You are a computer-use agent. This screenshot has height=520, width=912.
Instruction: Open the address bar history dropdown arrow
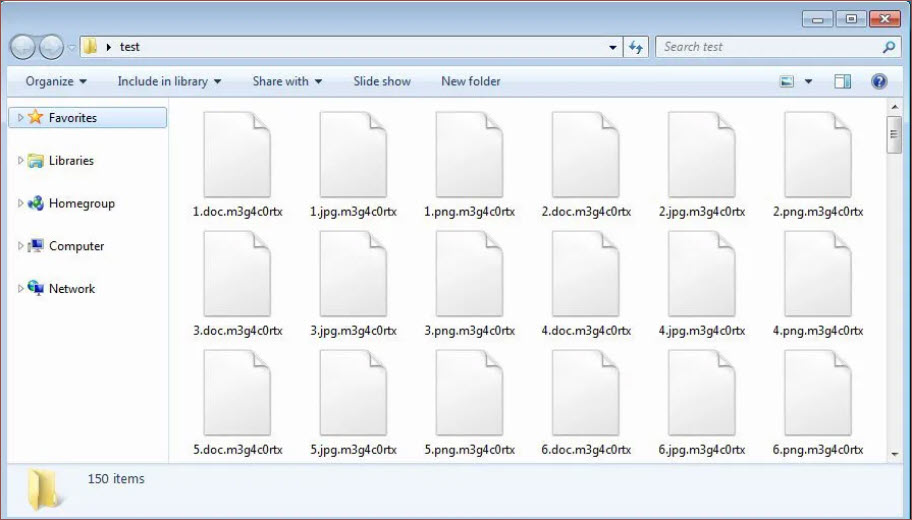pyautogui.click(x=613, y=47)
